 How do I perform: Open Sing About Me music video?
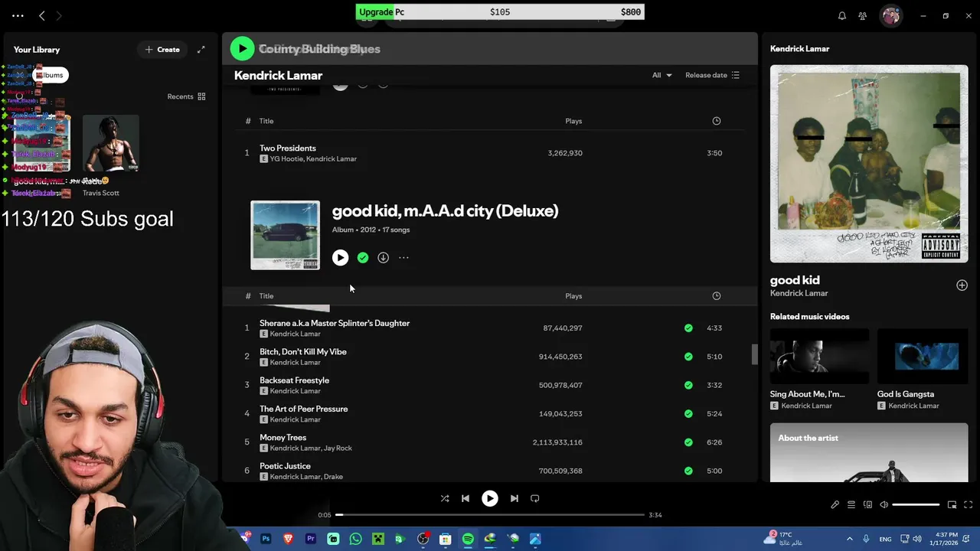pyautogui.click(x=819, y=357)
